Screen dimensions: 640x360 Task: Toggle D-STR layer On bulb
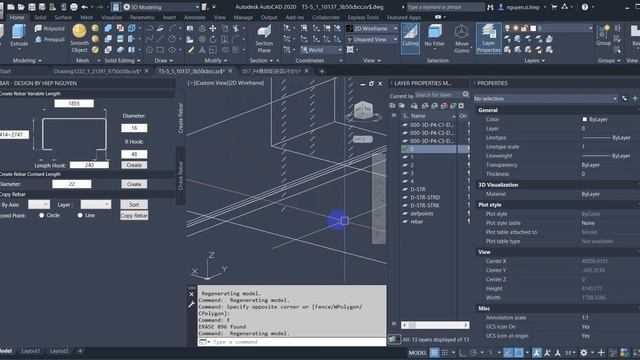pos(468,189)
